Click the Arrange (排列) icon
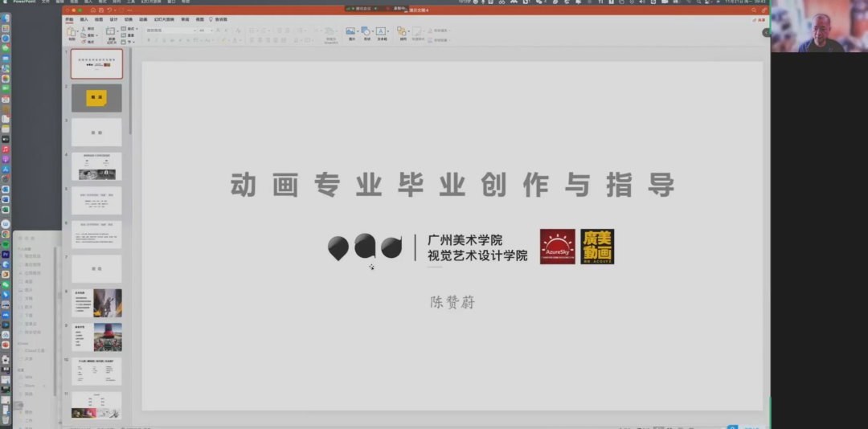Image resolution: width=868 pixels, height=429 pixels. pos(402,31)
